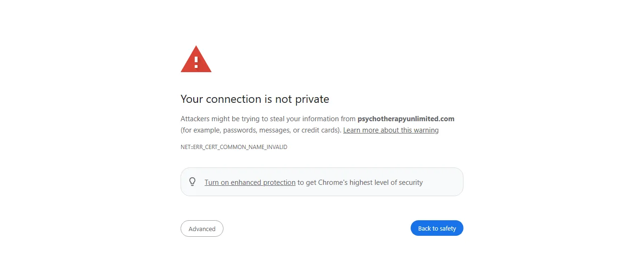Click the "passwords, messages, or credit cards" text
Viewport: 644px width, 274px height.
[281, 130]
